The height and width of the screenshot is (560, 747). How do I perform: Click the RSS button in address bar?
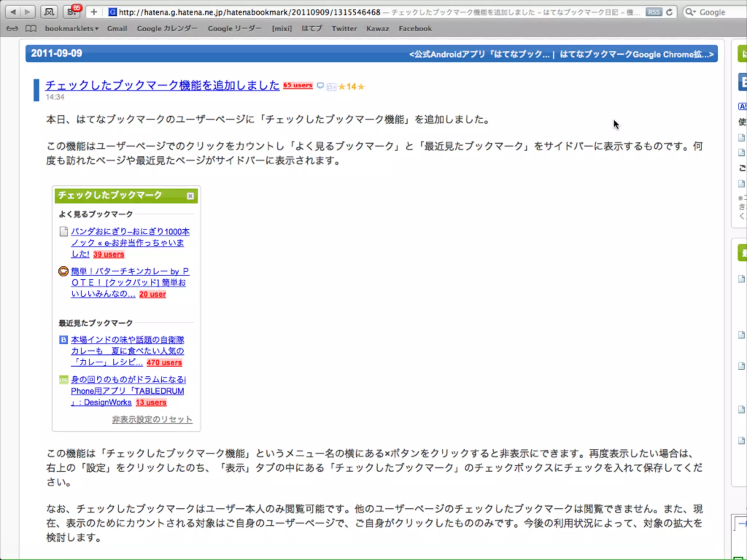653,12
